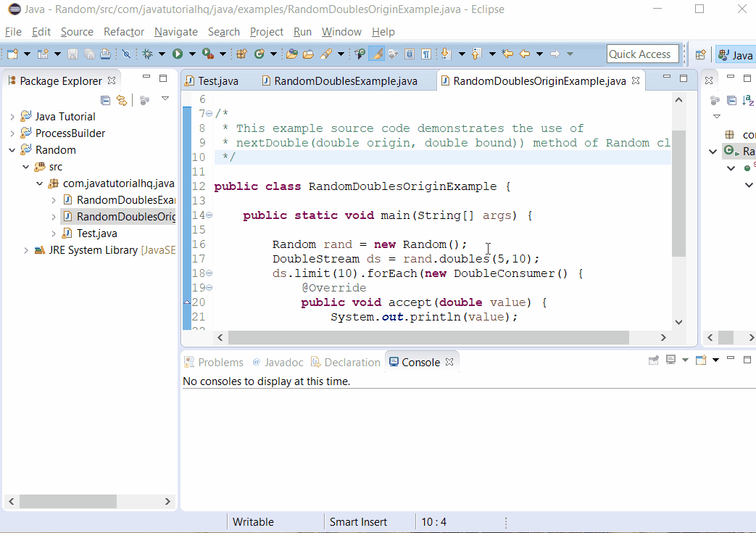Go Back with the yellow left arrow

point(525,54)
